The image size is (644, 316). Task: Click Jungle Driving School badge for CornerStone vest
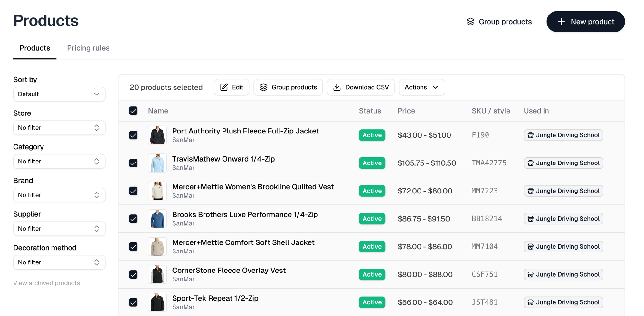pyautogui.click(x=563, y=274)
